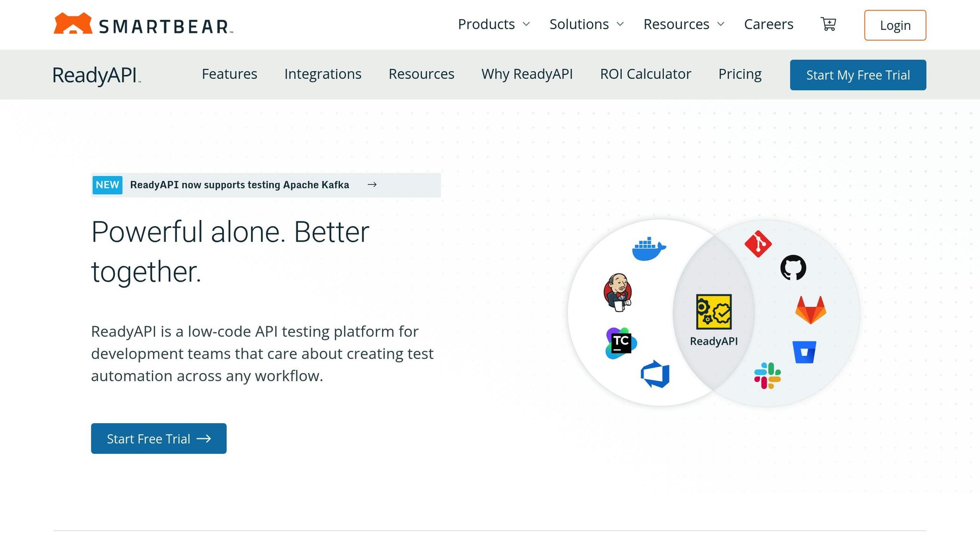Open the ROI Calculator tab
Screen dimensions: 980x551
tap(646, 74)
